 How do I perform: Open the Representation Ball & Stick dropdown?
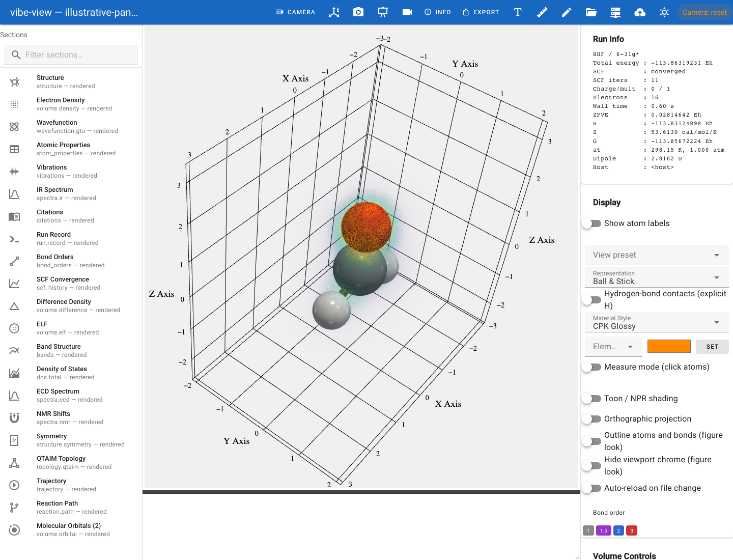(657, 277)
